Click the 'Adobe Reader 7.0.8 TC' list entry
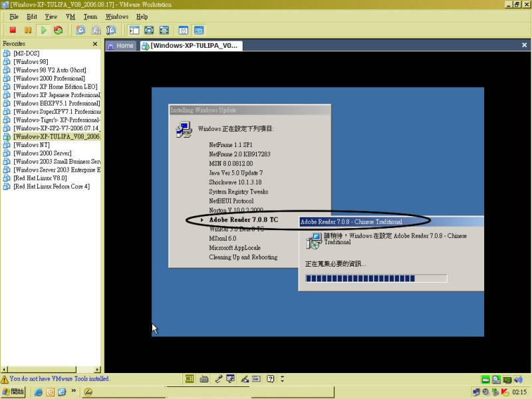 point(243,219)
